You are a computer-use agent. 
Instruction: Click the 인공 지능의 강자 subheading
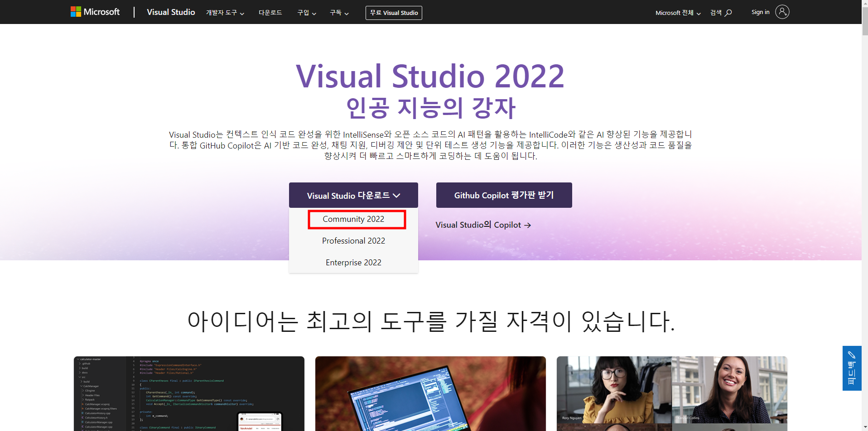[430, 108]
